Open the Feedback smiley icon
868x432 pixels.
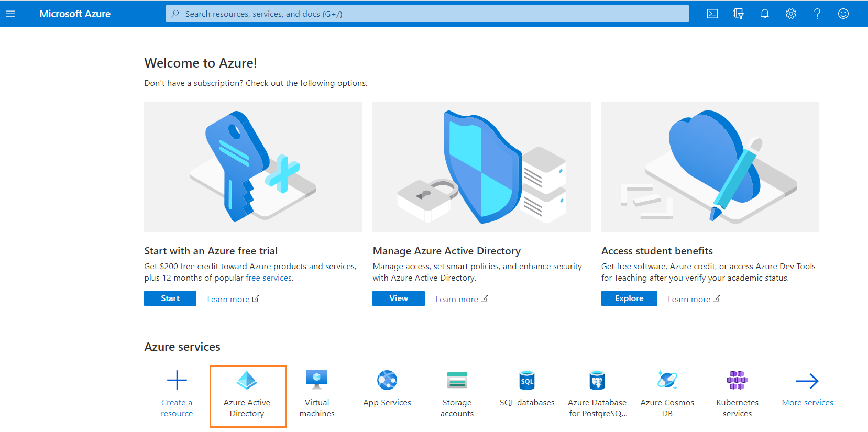point(843,14)
